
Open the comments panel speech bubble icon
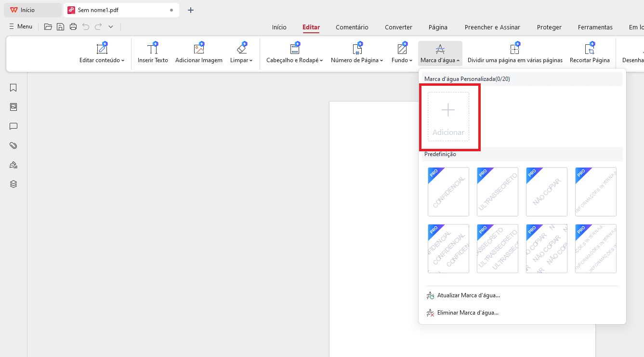(13, 126)
